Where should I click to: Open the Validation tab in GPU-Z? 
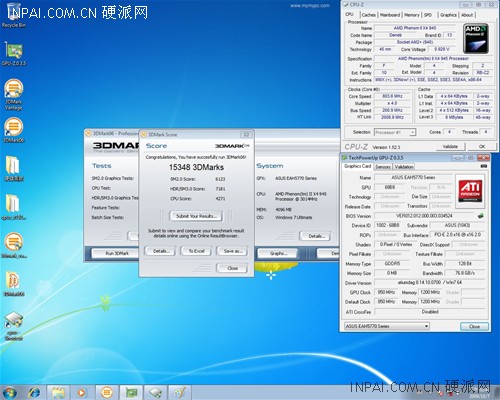(x=404, y=167)
